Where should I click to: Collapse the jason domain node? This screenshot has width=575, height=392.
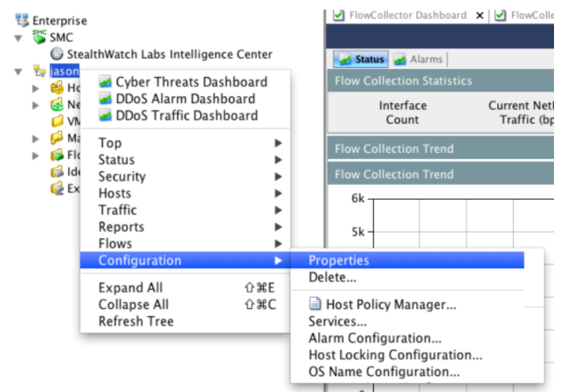point(19,72)
